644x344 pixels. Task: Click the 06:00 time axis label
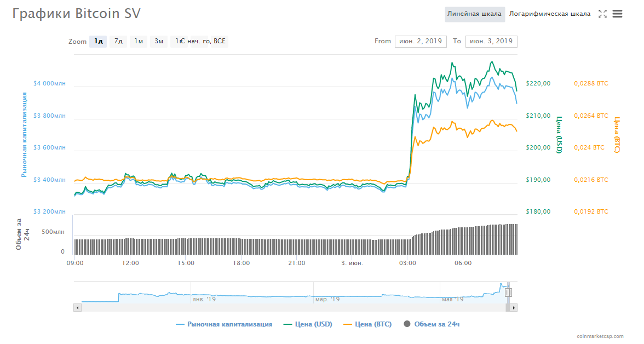tap(463, 263)
